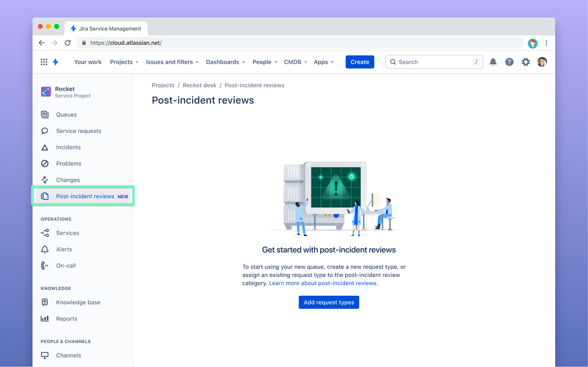Click the Rocket desk breadcrumb link

pyautogui.click(x=200, y=85)
